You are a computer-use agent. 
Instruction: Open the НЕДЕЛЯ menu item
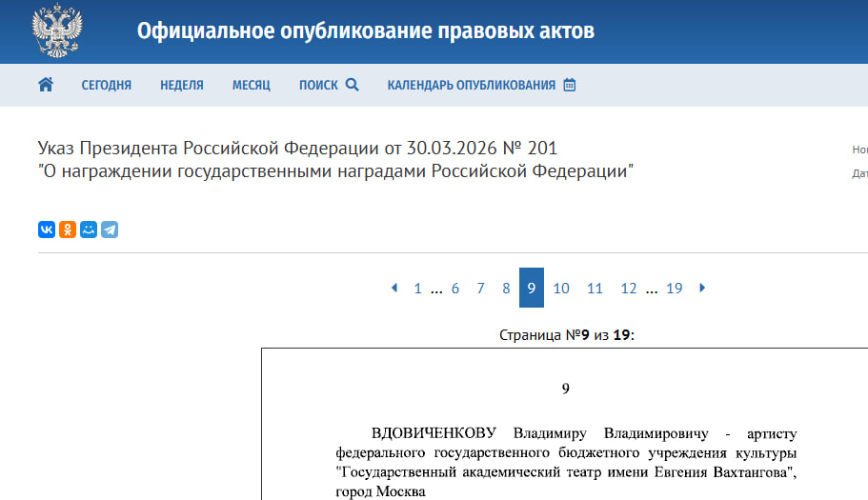click(182, 85)
